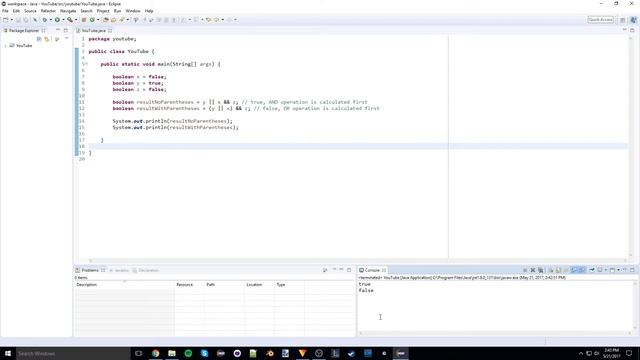Toggle Link with Editor in Package Explorer

(x=47, y=39)
